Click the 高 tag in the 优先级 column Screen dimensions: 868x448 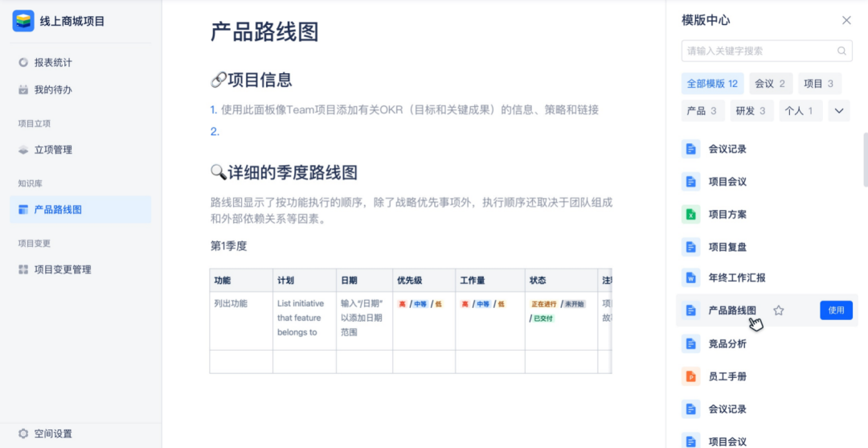coord(403,303)
